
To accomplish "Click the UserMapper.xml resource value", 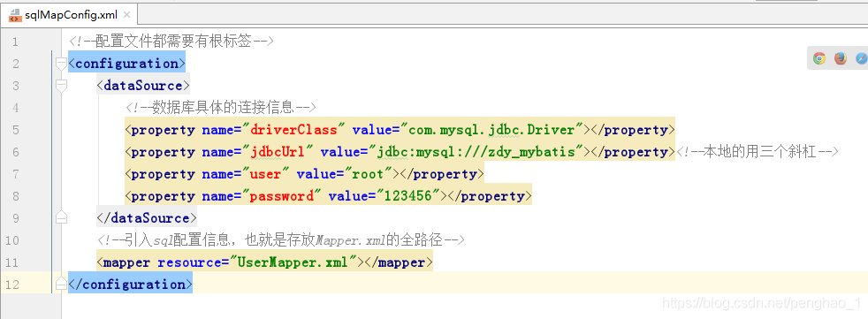I will pos(293,262).
